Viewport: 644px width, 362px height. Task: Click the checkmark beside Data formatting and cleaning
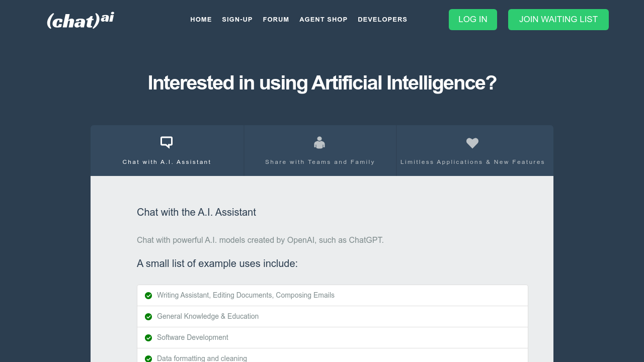pyautogui.click(x=148, y=358)
